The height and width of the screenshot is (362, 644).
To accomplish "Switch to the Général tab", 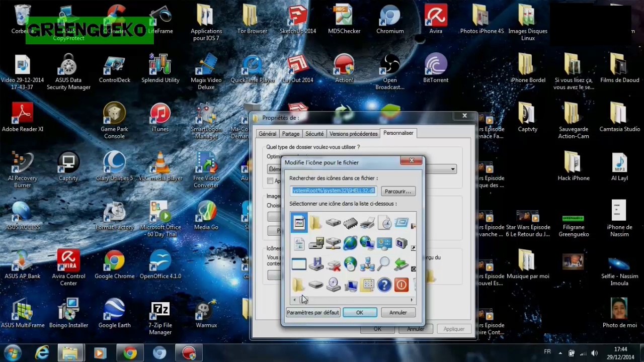I will coord(267,134).
